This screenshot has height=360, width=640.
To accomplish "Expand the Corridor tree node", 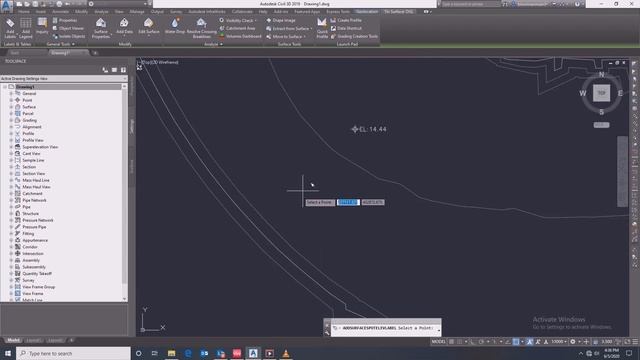I will click(11, 247).
